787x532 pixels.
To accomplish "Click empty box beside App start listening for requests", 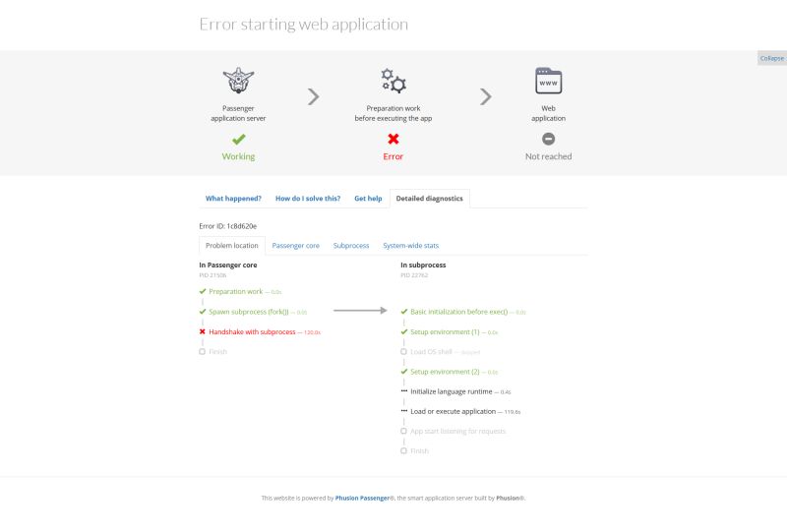I will click(403, 431).
